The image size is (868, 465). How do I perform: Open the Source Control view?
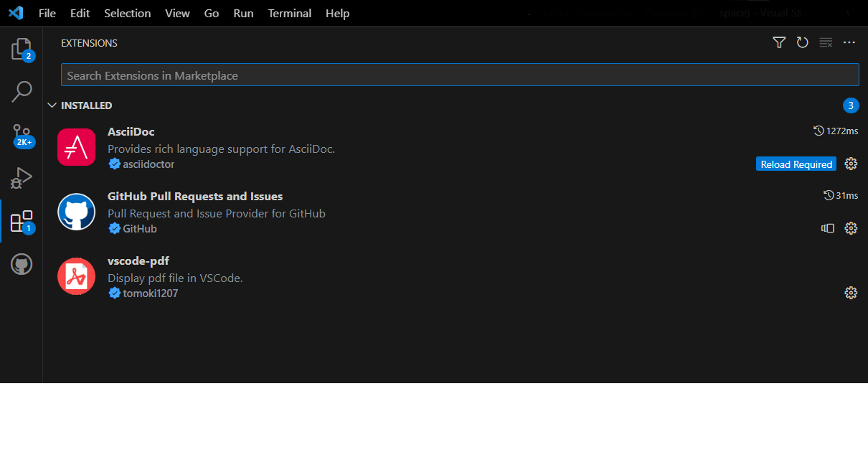pyautogui.click(x=22, y=134)
